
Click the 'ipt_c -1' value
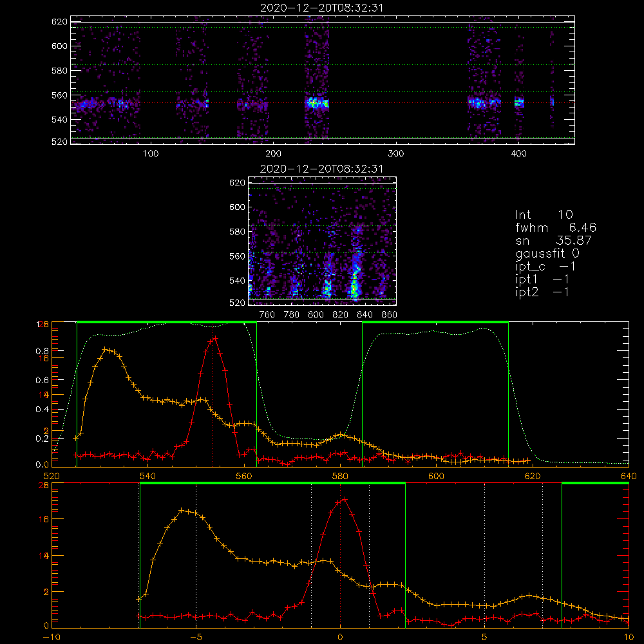[545, 267]
